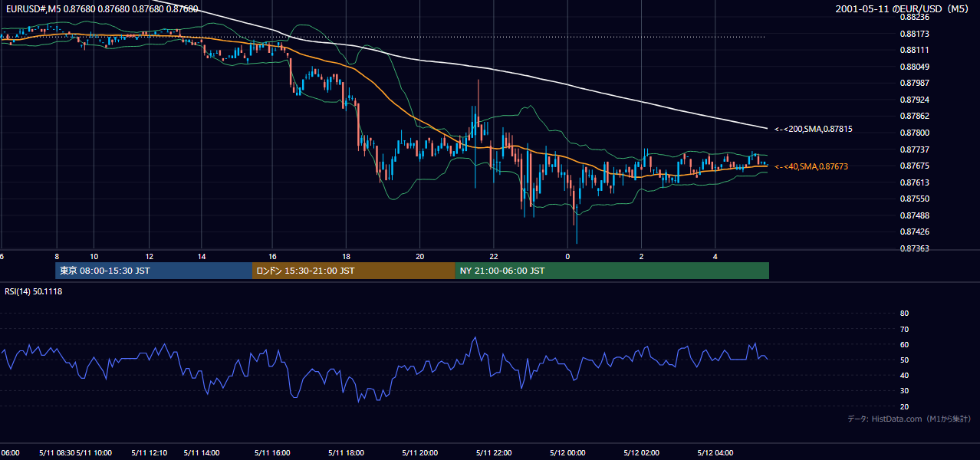Click RSI scale level 20

click(904, 406)
